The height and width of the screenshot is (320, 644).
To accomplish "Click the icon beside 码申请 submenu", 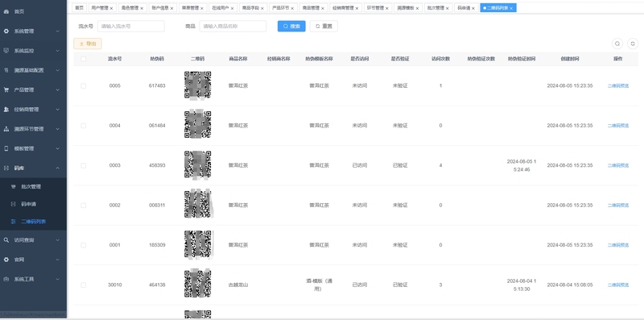I will pos(13,204).
